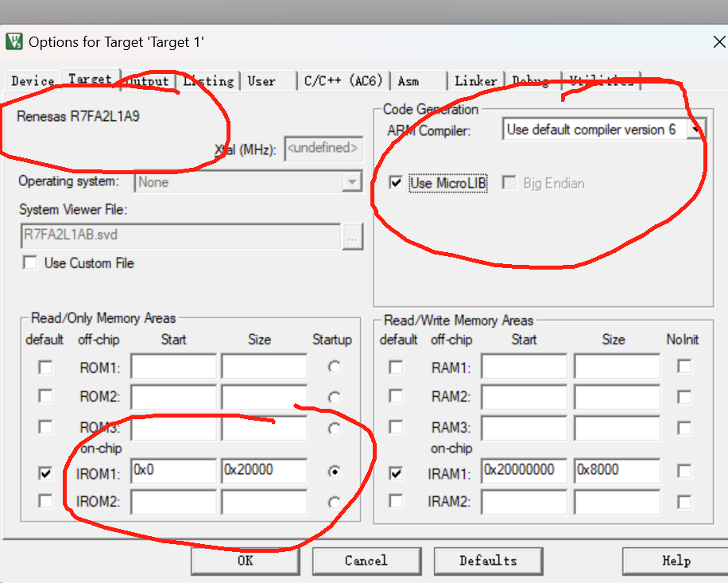Toggle the Big Endian checkbox
Image resolution: width=728 pixels, height=583 pixels.
(x=509, y=183)
